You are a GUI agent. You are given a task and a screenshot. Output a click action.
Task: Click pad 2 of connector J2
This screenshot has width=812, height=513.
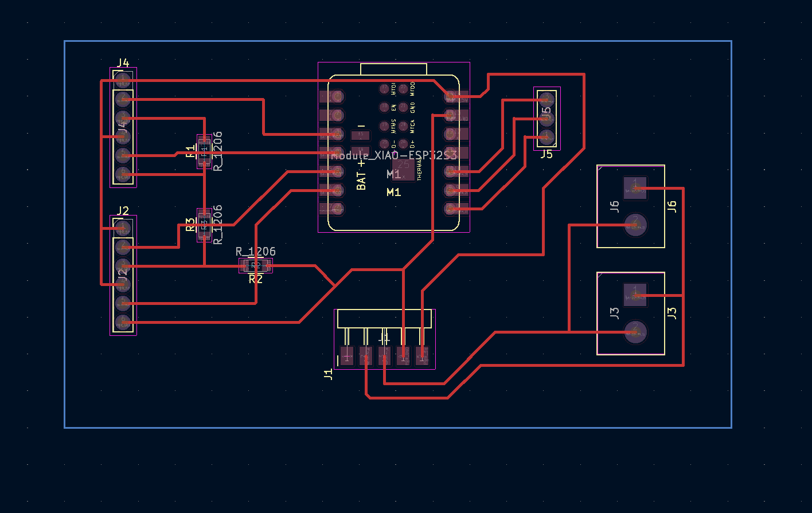tap(123, 247)
